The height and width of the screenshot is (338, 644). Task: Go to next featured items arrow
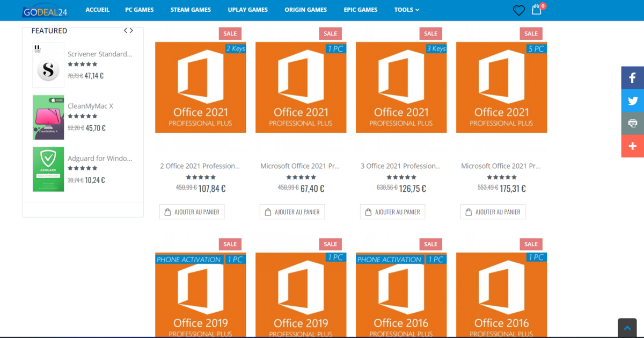(x=131, y=31)
